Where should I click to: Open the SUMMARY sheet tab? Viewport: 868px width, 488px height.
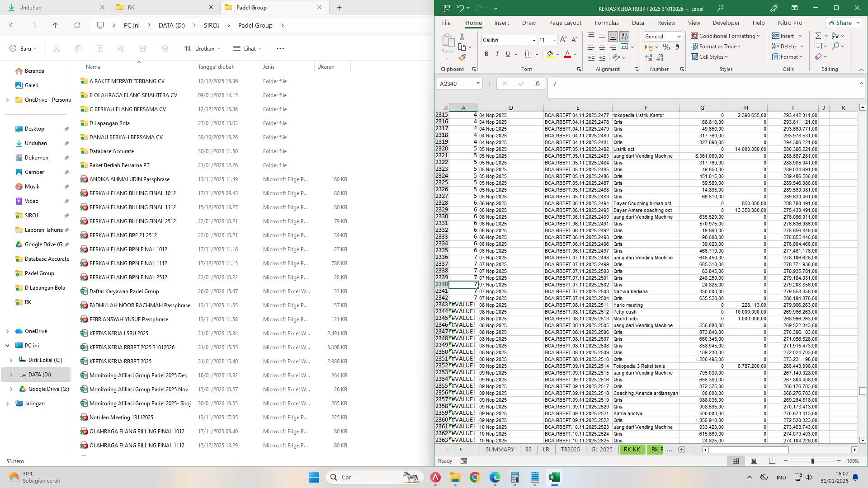[x=500, y=450]
